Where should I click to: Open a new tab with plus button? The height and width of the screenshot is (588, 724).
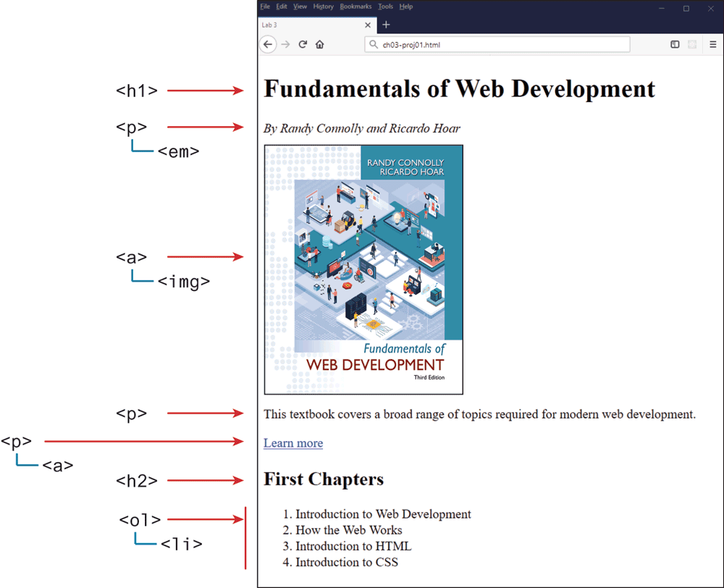(x=386, y=25)
